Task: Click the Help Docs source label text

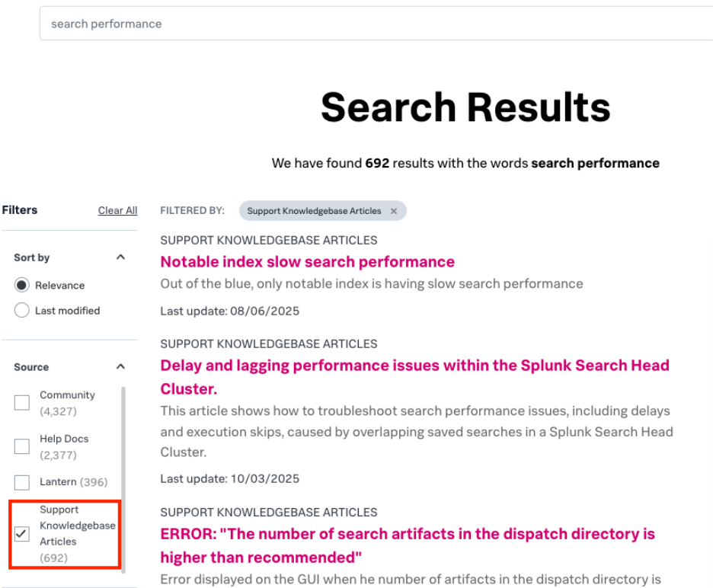Action: click(64, 439)
